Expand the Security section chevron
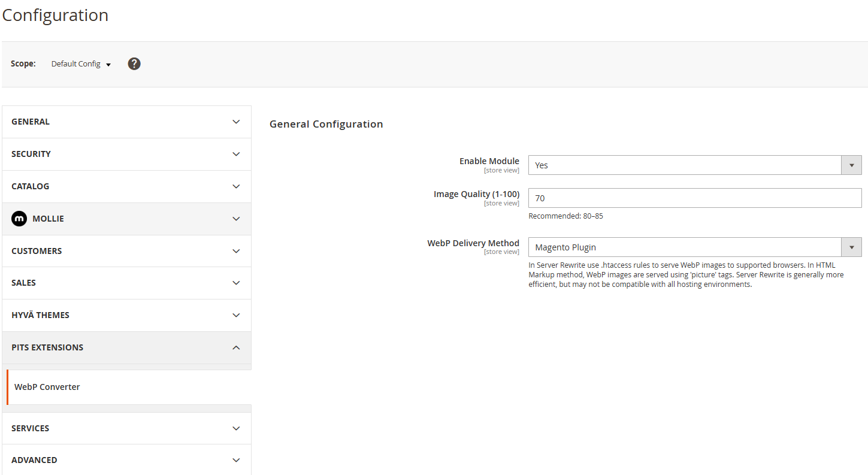 (x=236, y=154)
